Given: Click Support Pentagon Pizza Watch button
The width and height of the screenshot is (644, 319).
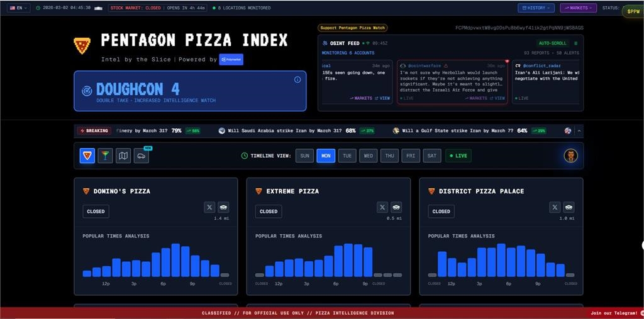Looking at the screenshot, I should point(352,28).
